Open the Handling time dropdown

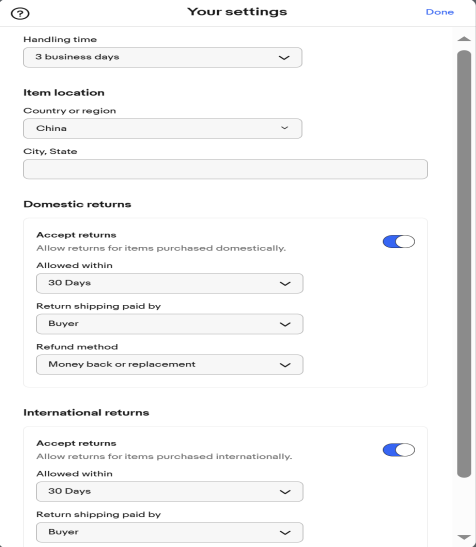coord(163,58)
